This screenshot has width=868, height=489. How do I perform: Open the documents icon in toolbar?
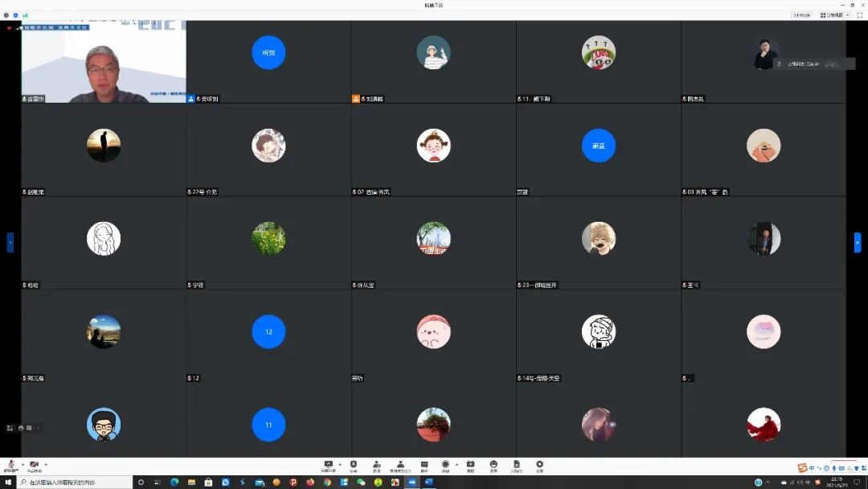point(517,464)
